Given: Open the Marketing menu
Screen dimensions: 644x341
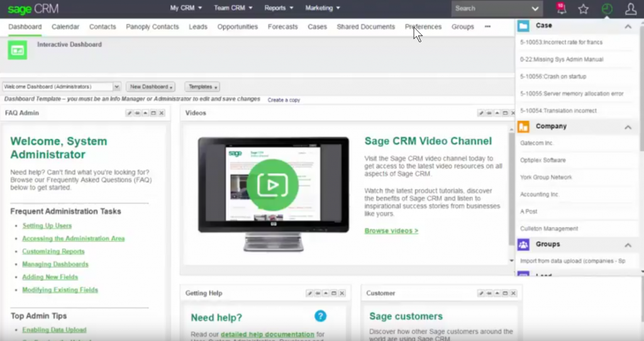Looking at the screenshot, I should pos(323,8).
